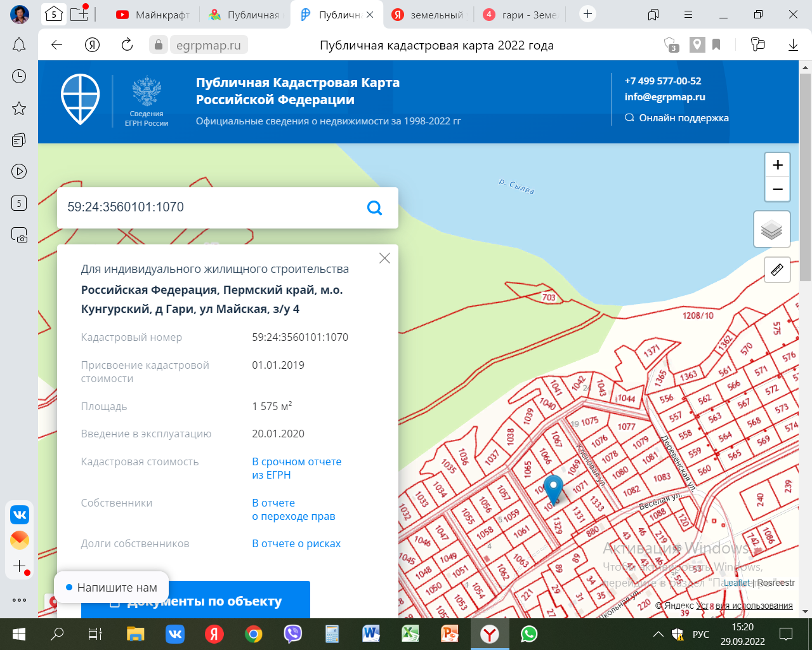Open screenshot tool in browser sidebar
812x650 pixels.
click(19, 235)
